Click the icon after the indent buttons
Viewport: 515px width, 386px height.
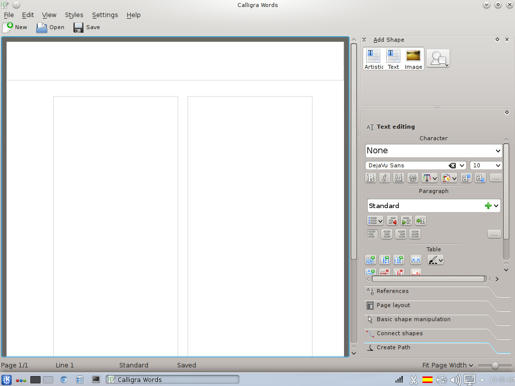point(420,221)
